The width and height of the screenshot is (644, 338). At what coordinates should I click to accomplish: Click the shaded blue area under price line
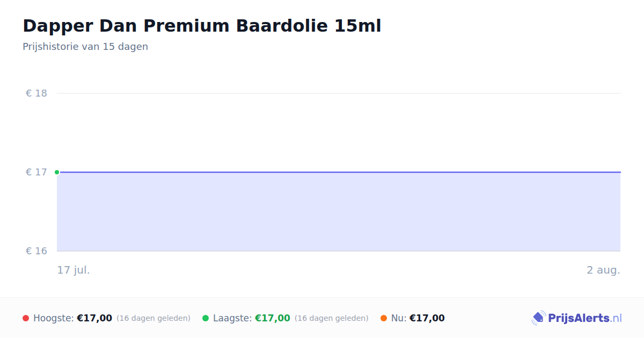(339, 212)
